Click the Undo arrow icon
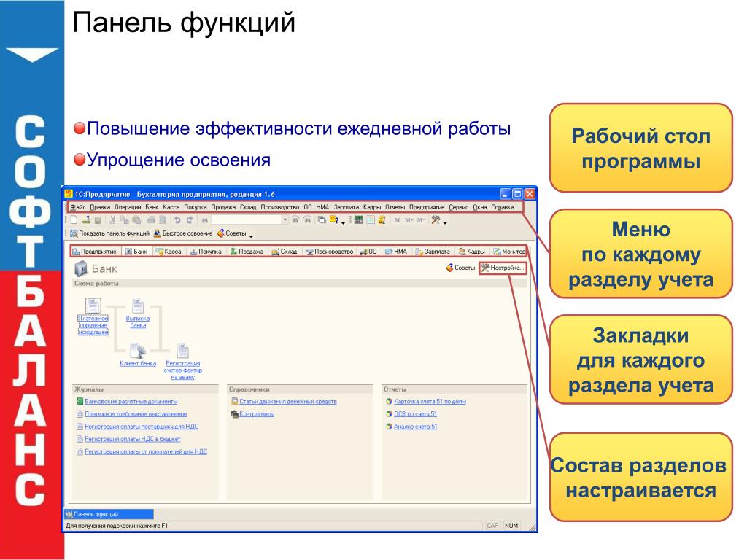 177,220
